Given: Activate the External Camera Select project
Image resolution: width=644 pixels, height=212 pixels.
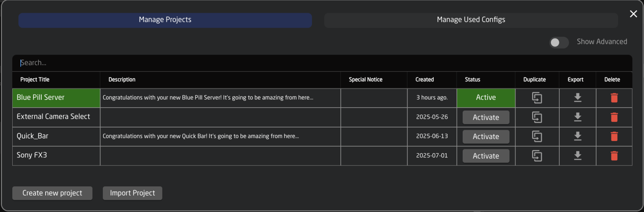Looking at the screenshot, I should point(486,118).
